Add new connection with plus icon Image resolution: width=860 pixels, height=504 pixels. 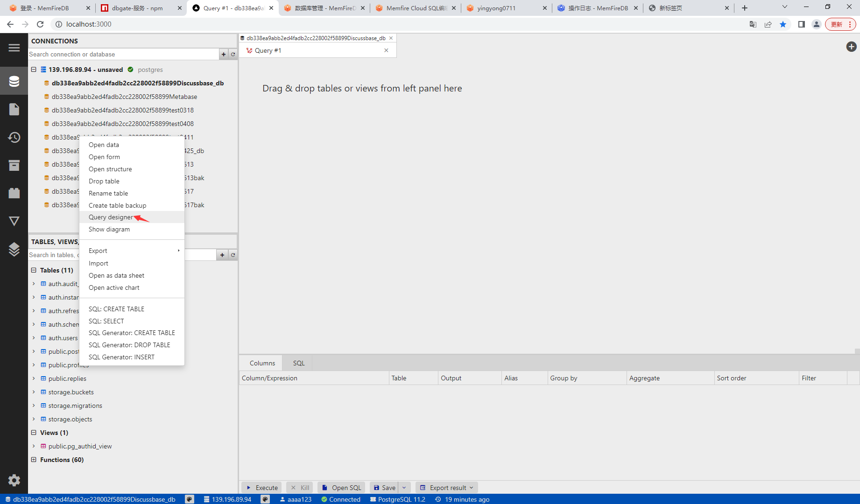click(x=224, y=54)
